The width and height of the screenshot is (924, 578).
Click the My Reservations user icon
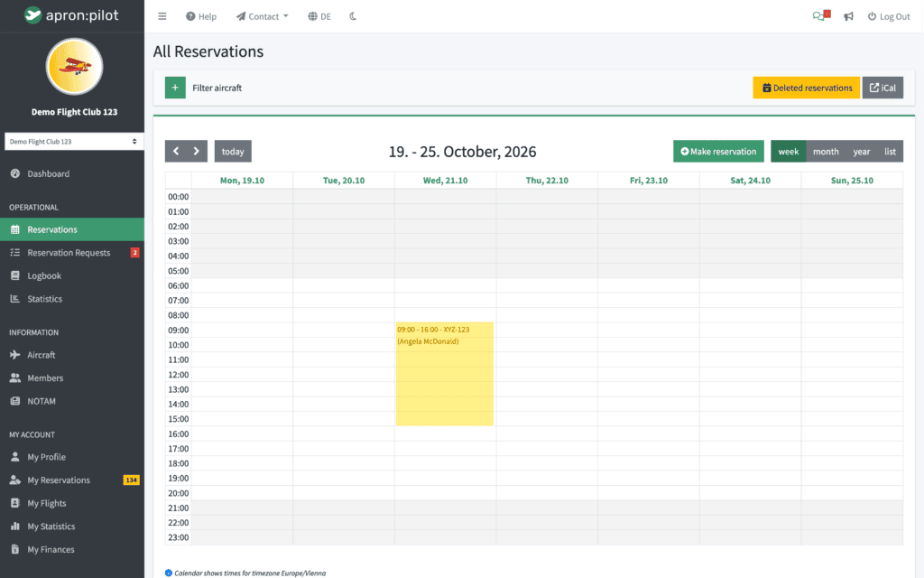point(15,480)
